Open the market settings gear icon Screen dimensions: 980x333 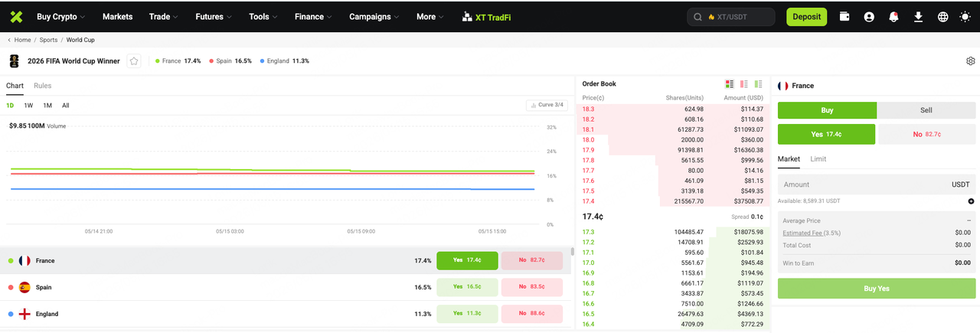pos(970,61)
